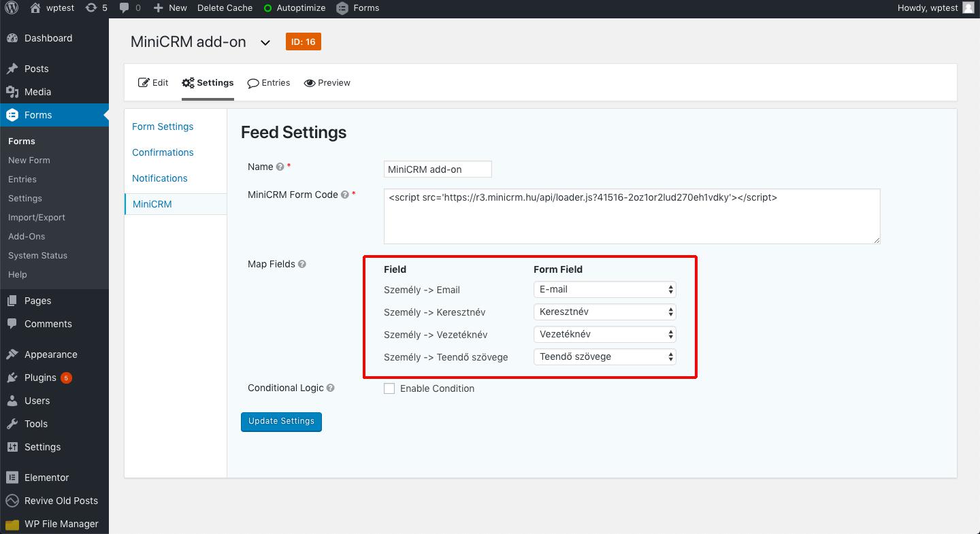Open Add-Ons submenu link

click(27, 236)
